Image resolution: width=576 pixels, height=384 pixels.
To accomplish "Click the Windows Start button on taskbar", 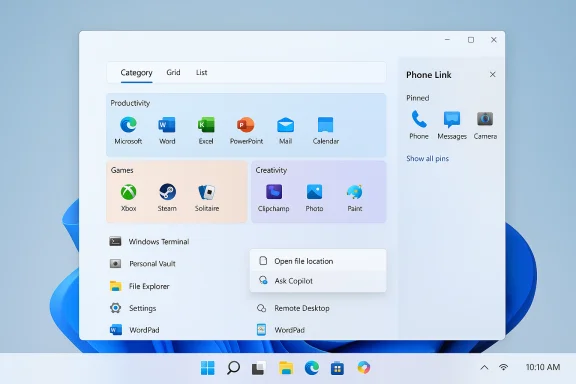I will click(208, 368).
